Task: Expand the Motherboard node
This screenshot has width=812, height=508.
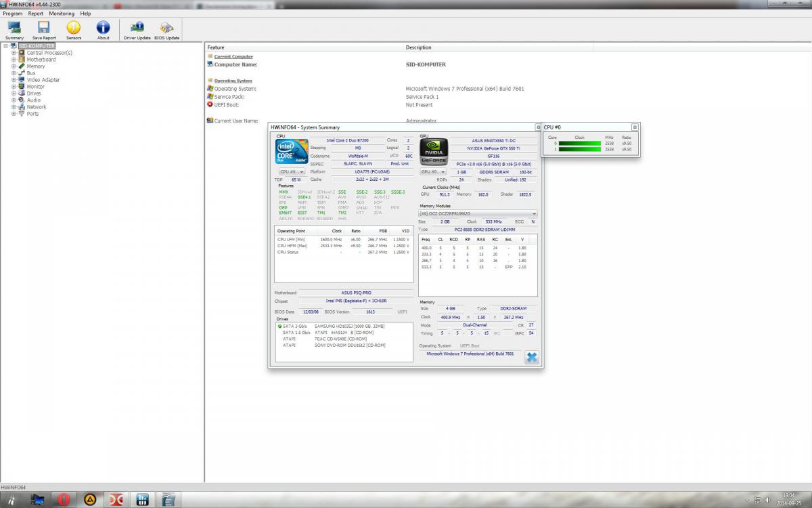Action: click(14, 60)
